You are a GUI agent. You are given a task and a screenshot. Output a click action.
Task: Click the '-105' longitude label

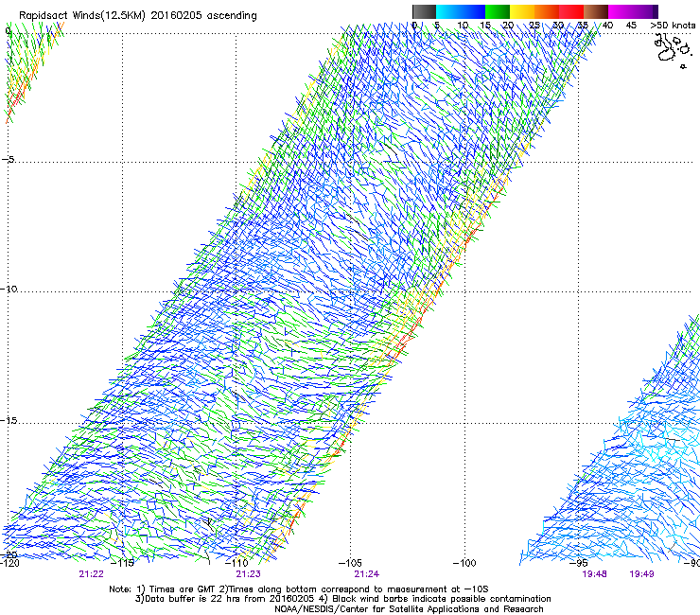pyautogui.click(x=350, y=563)
